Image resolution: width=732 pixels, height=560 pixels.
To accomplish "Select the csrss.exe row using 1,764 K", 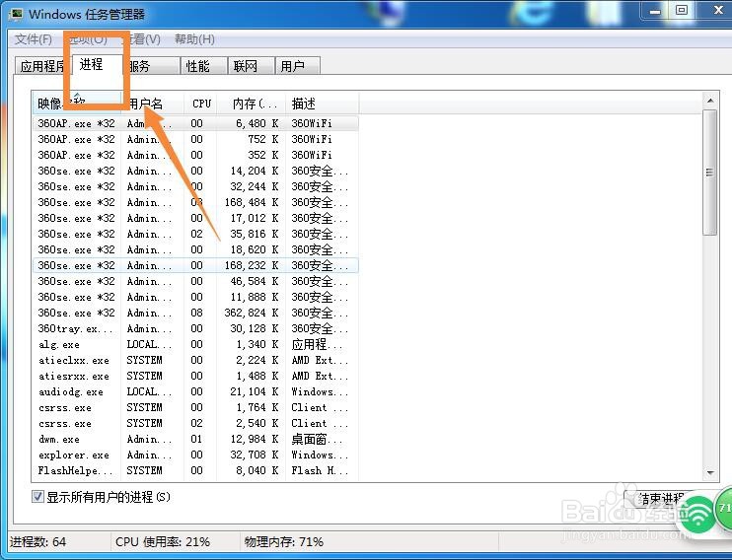I will click(196, 407).
